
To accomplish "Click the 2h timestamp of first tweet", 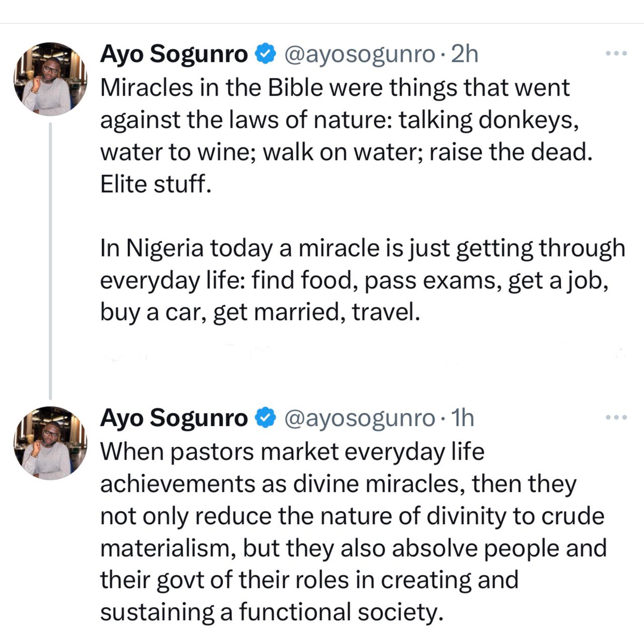I will [x=464, y=54].
